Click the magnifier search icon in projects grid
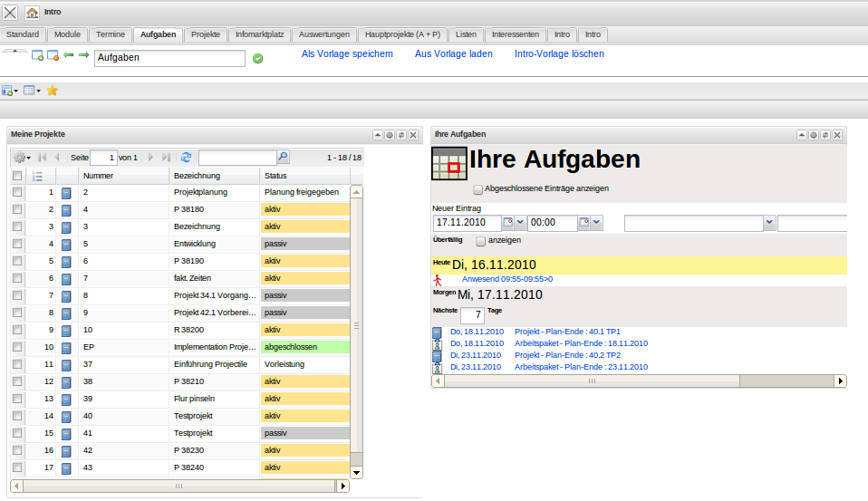 [x=283, y=157]
